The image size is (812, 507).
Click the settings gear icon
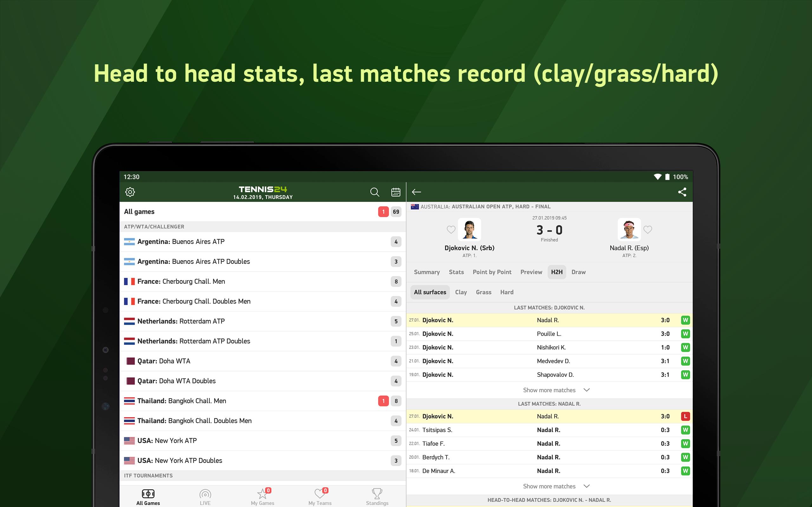coord(130,192)
